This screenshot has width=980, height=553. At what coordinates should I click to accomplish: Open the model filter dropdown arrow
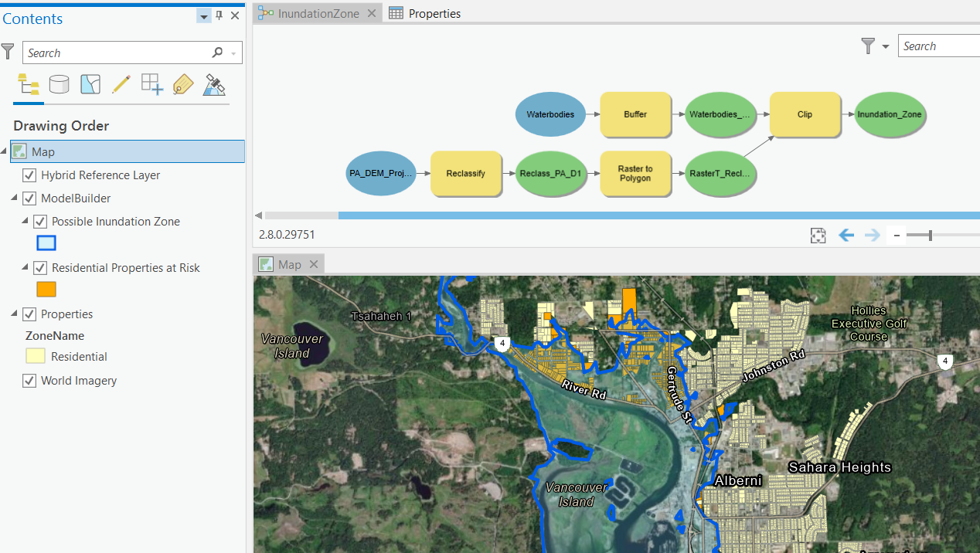[x=885, y=46]
